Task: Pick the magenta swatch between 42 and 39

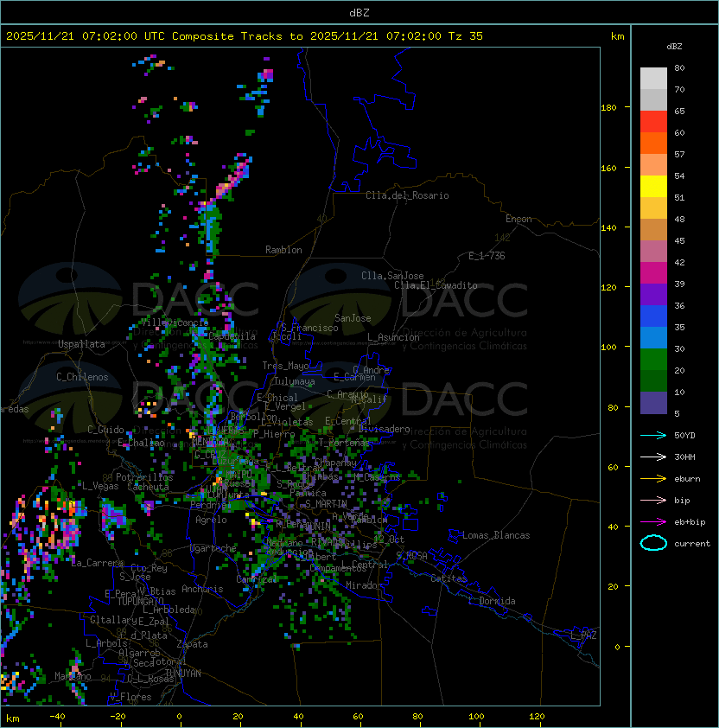Action: [653, 273]
